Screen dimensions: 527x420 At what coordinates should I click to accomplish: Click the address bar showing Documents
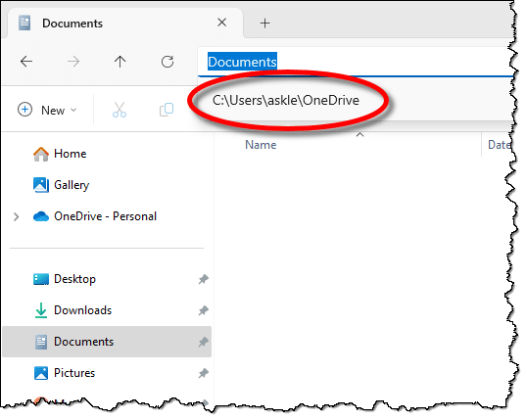point(357,62)
